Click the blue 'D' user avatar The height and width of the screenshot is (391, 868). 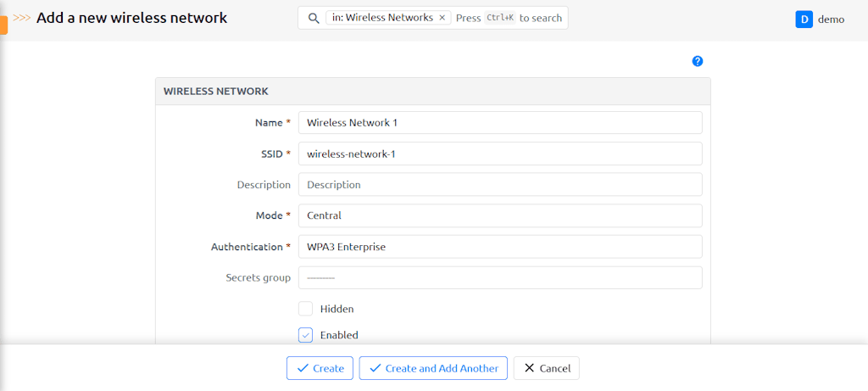point(804,19)
